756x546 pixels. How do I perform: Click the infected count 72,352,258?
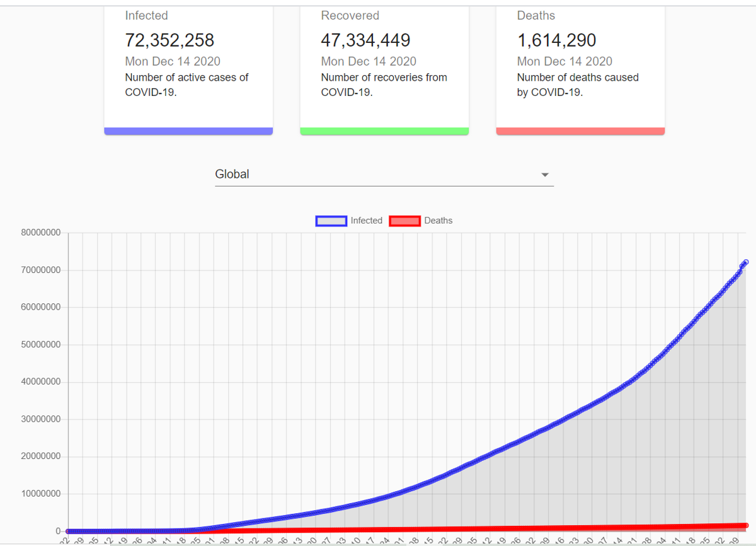pos(169,40)
